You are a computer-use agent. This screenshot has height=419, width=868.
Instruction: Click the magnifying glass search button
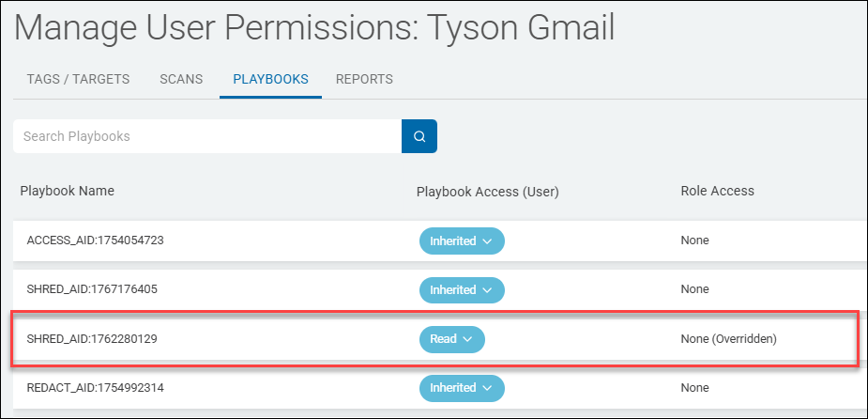(419, 136)
